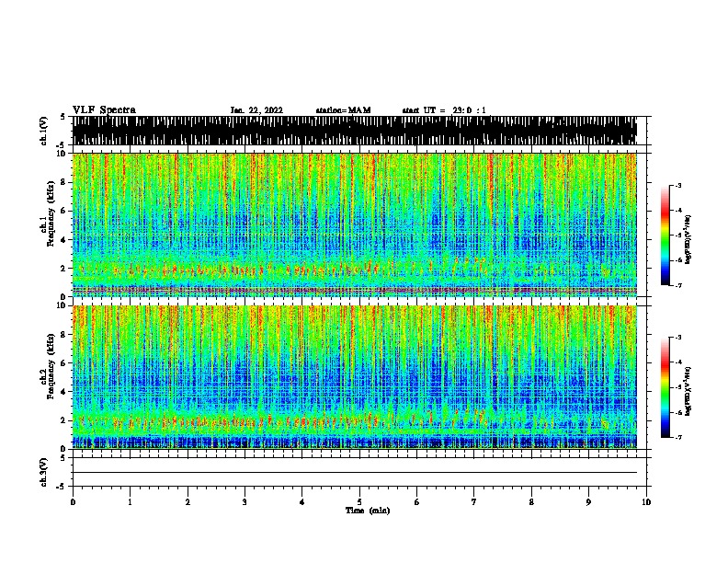Click the flat ch.3 voltage trace line

coord(355,473)
